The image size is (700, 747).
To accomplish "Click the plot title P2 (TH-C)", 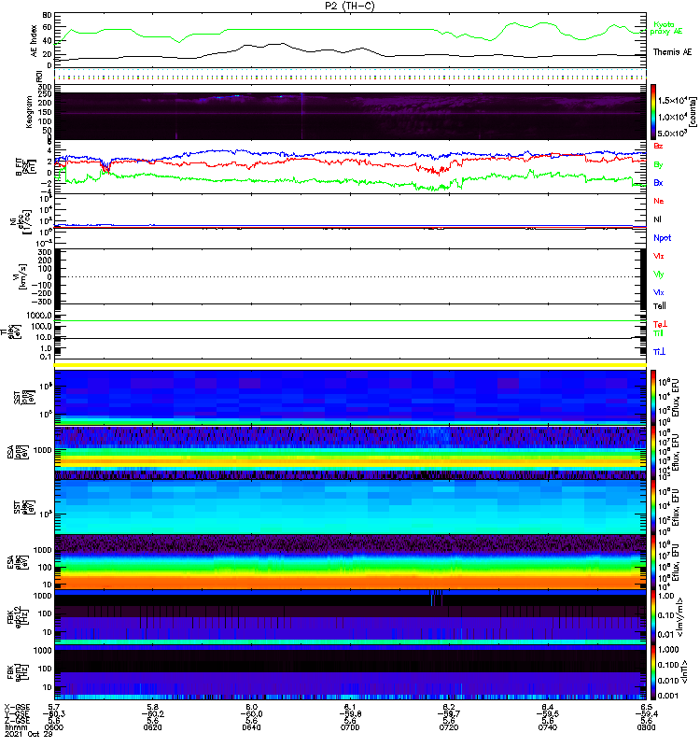I will tap(349, 6).
